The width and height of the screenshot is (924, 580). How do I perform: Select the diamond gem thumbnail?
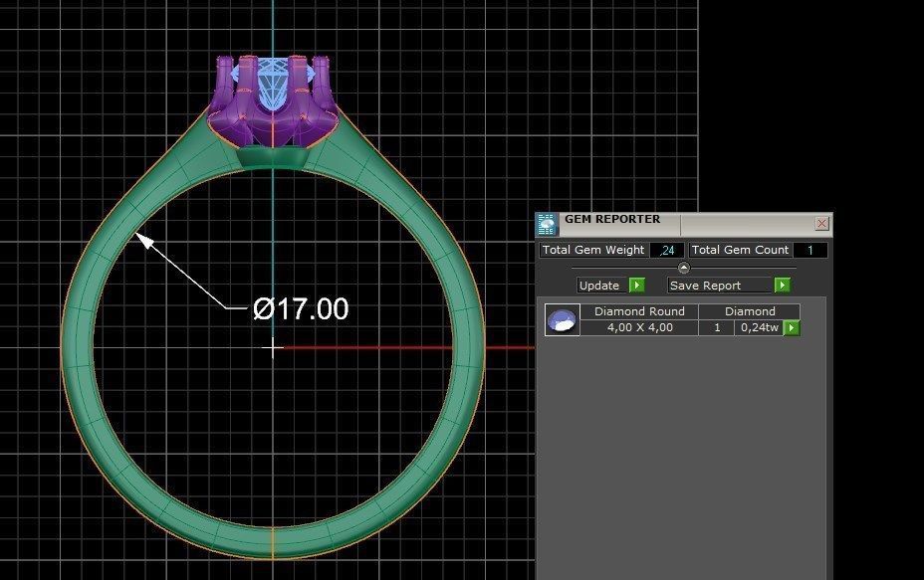pos(563,319)
